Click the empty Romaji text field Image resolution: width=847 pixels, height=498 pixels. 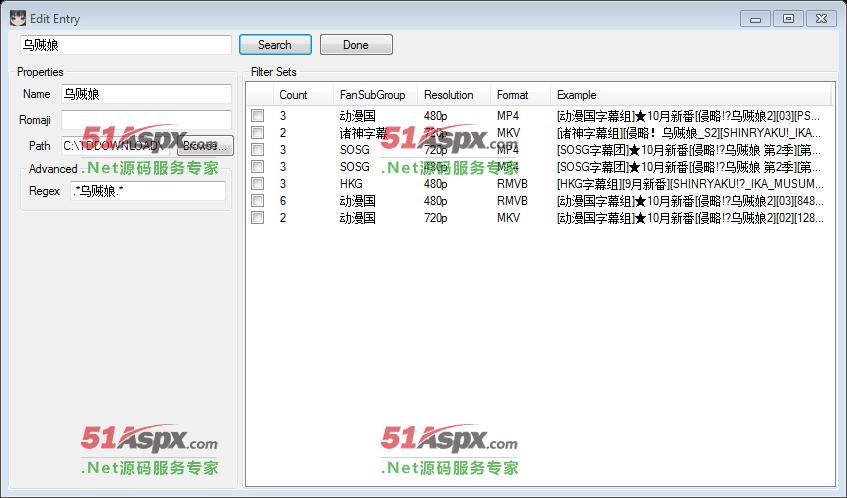(x=145, y=120)
